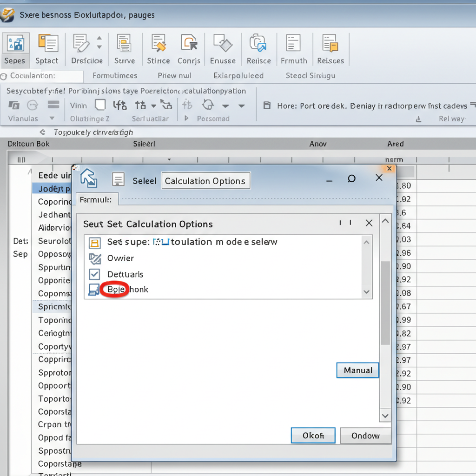Click the Okoft button
This screenshot has width=476, height=476.
click(313, 436)
